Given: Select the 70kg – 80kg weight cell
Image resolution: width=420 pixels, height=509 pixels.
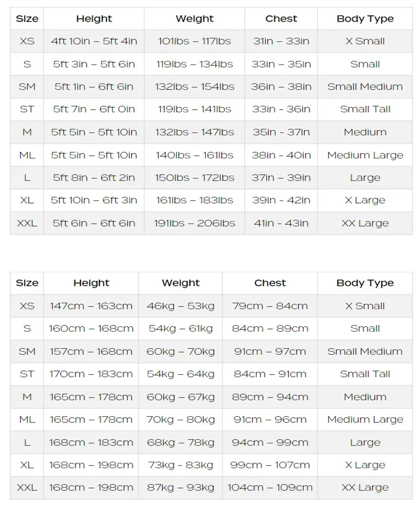Looking at the screenshot, I should [x=181, y=419].
